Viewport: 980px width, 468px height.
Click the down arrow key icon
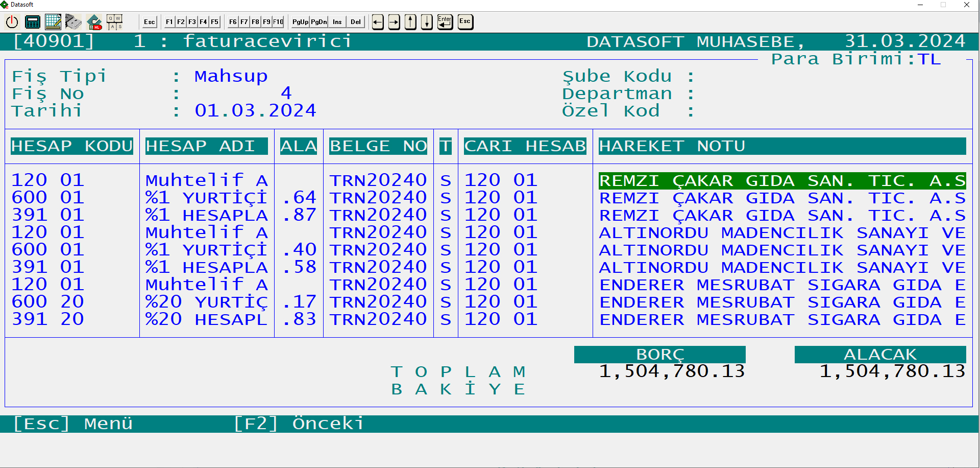point(427,22)
